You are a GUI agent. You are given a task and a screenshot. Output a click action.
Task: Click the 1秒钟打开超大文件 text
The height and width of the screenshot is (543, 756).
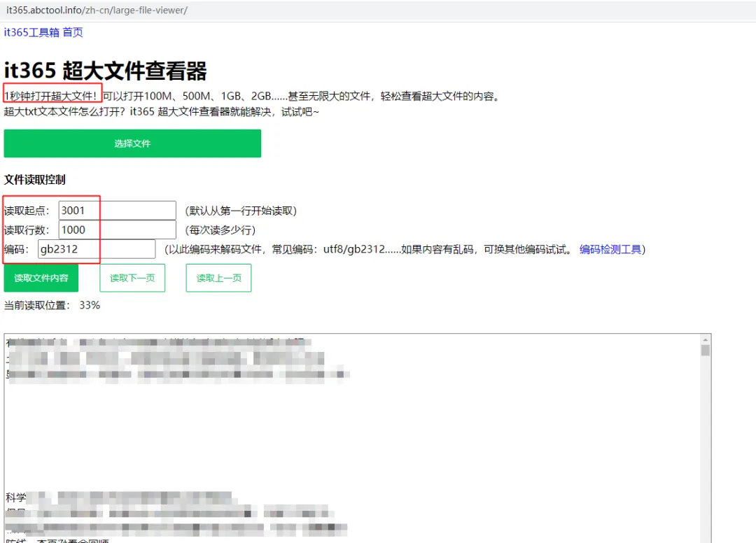pos(50,96)
